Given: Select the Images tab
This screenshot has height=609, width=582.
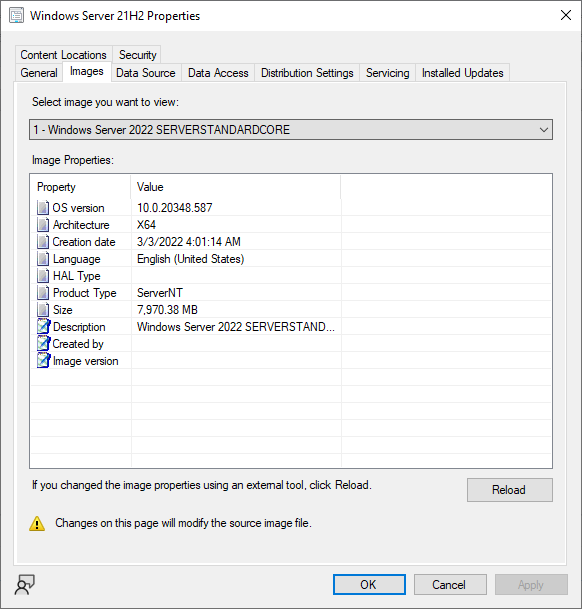Looking at the screenshot, I should (x=87, y=71).
